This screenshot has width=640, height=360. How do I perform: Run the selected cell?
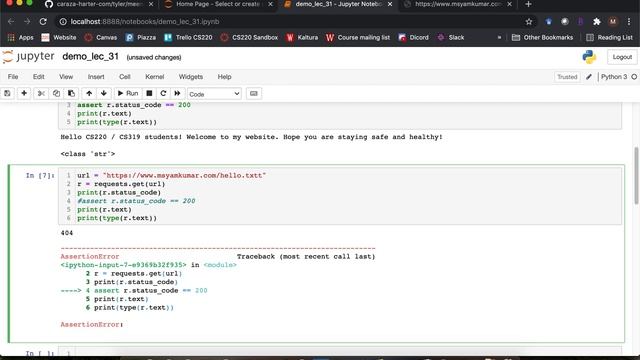coord(128,93)
